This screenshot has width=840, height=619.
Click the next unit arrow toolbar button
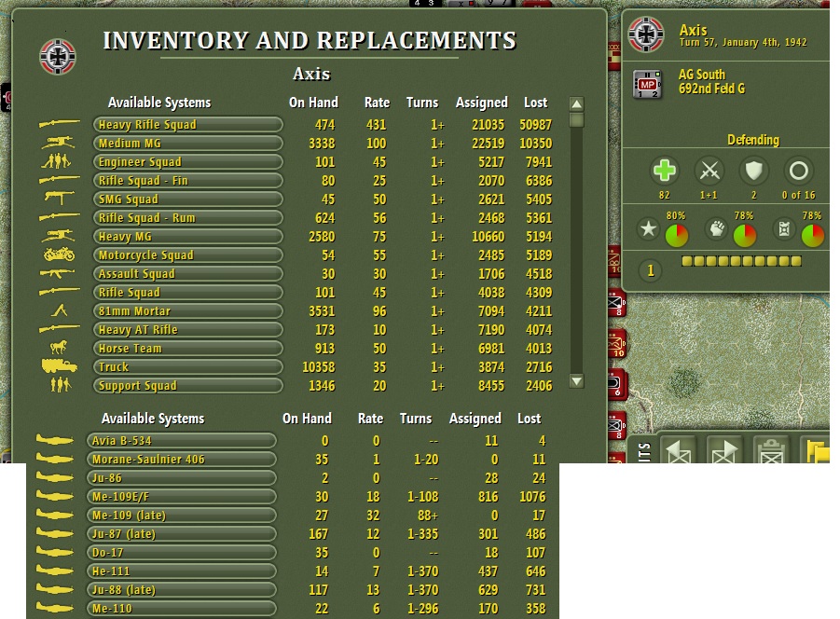[724, 448]
